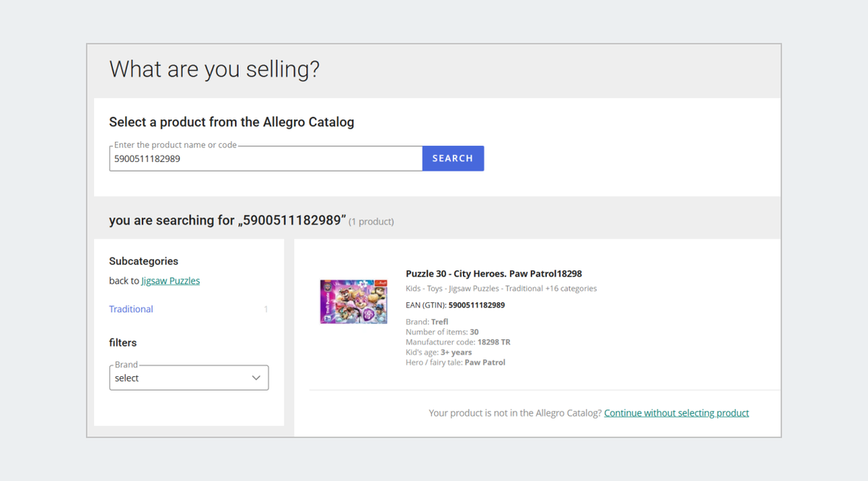This screenshot has height=481, width=868.
Task: Click the Subcategories heading in sidebar
Action: tap(143, 261)
